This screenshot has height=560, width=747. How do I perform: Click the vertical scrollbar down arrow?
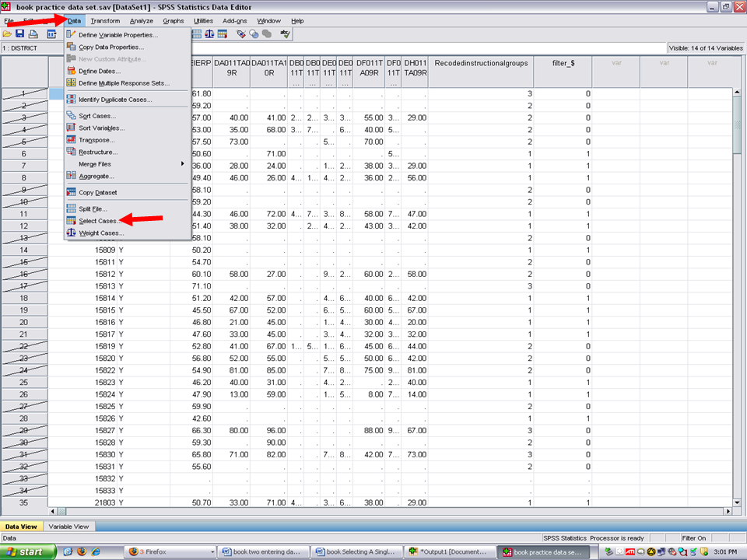(736, 502)
